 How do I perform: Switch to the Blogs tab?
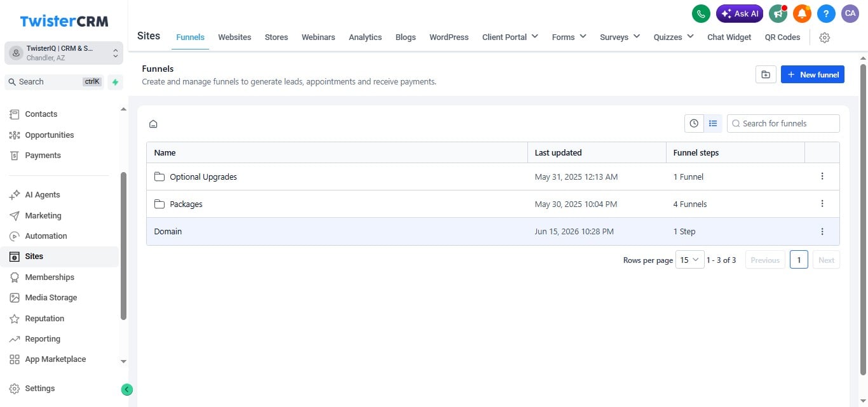[405, 37]
